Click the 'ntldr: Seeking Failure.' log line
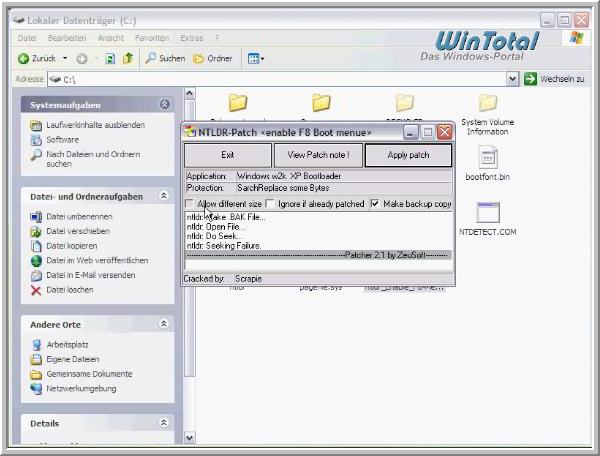The image size is (600, 456). 224,246
